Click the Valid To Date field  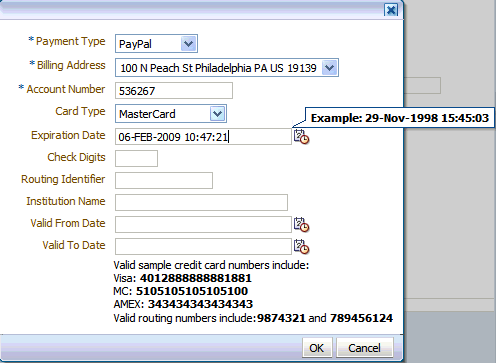[x=203, y=246]
